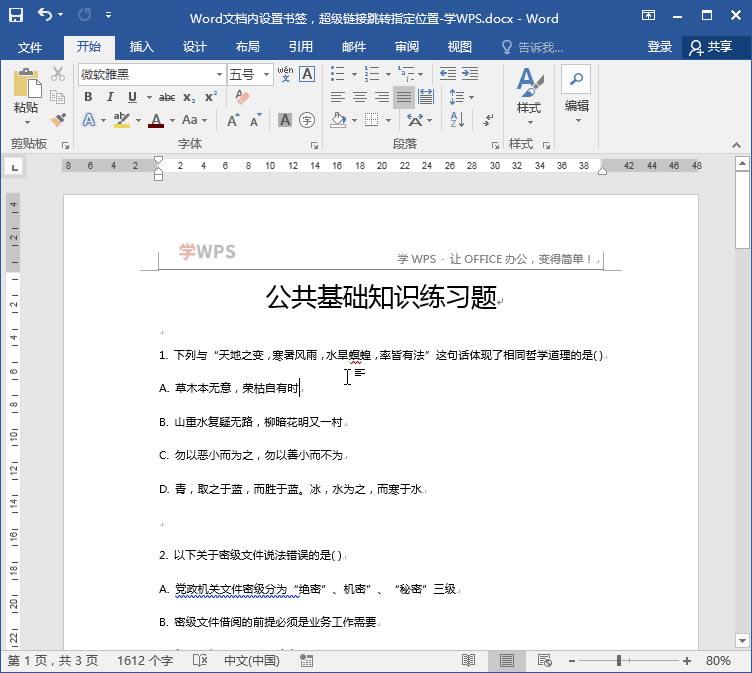Click the Cut scissors icon
The image size is (752, 673).
pyautogui.click(x=58, y=75)
